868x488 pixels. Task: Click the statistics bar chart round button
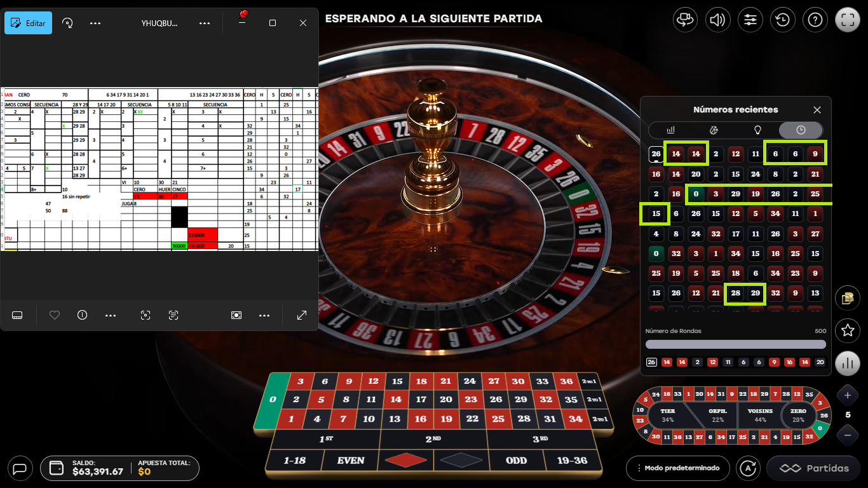(x=847, y=363)
